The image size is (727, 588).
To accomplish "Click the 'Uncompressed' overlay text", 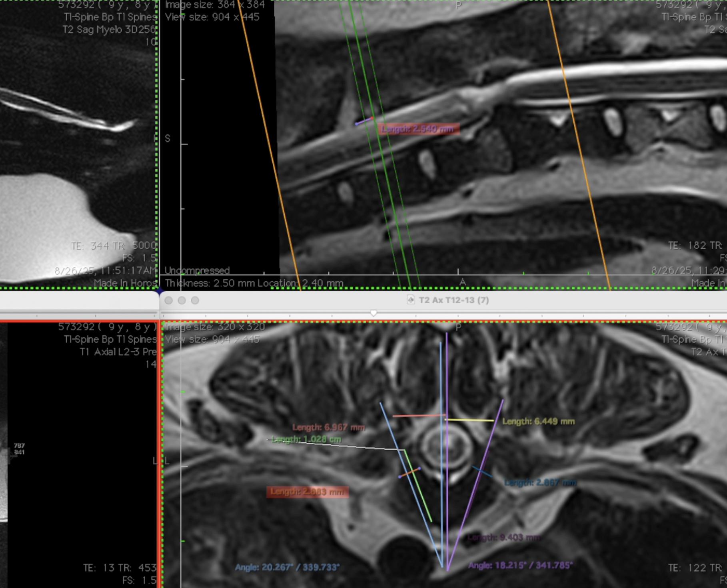I will pyautogui.click(x=197, y=270).
